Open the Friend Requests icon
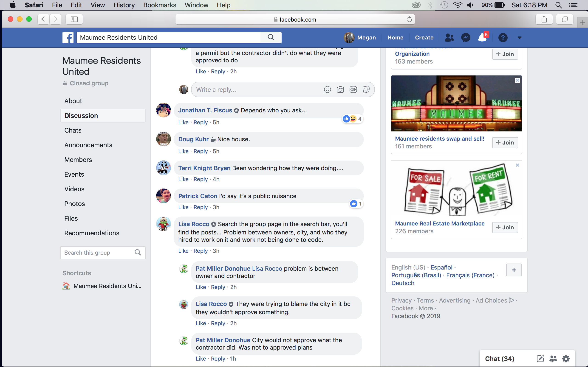 449,38
